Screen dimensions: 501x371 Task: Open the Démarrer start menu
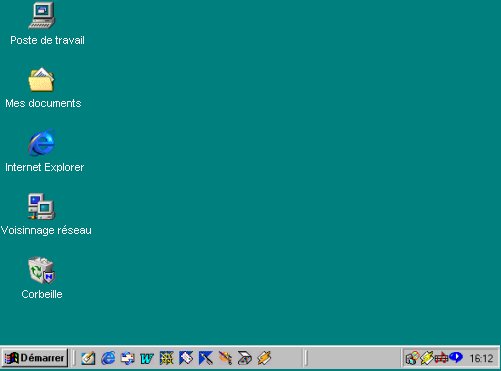pos(35,358)
